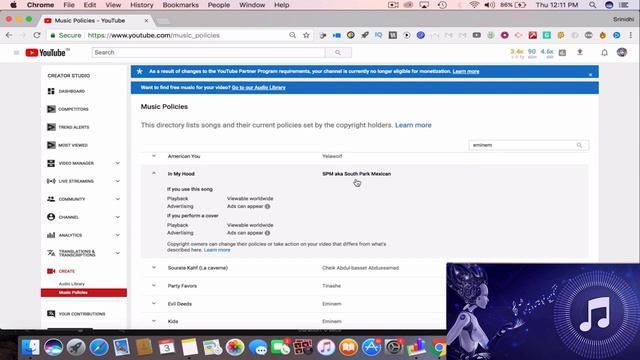This screenshot has width=640, height=360.
Task: Open the Chrome menu in menu bar
Action: pos(40,5)
